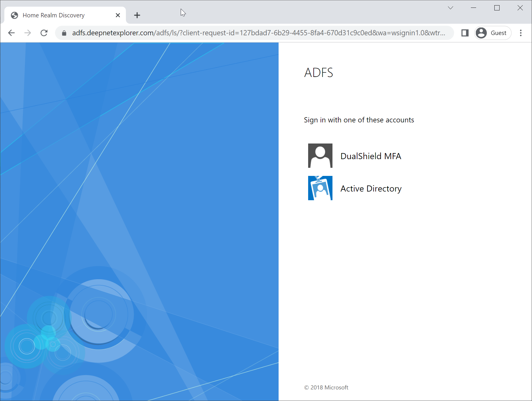Close the browser window
This screenshot has width=532, height=401.
tap(520, 8)
